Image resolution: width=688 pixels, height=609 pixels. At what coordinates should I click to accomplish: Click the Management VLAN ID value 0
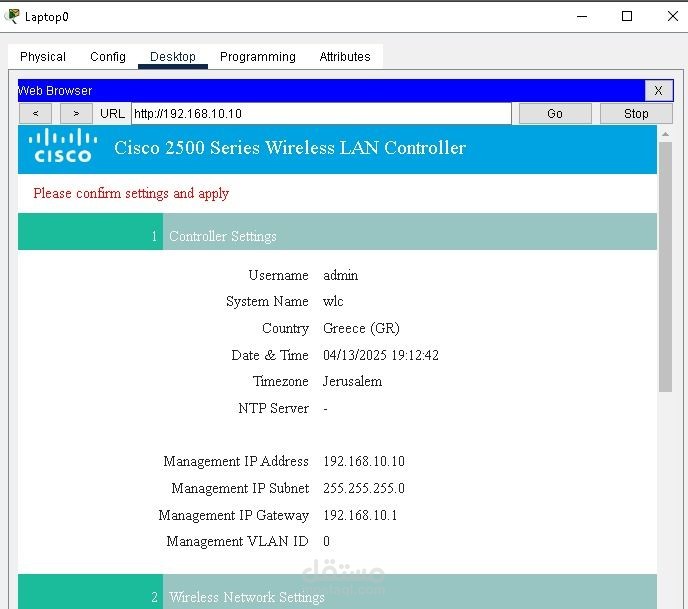point(326,541)
